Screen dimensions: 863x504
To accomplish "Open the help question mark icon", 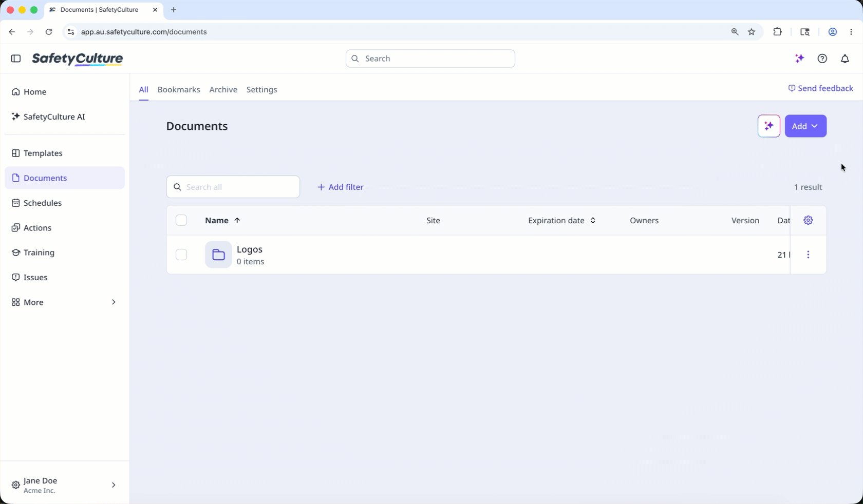I will pos(822,59).
